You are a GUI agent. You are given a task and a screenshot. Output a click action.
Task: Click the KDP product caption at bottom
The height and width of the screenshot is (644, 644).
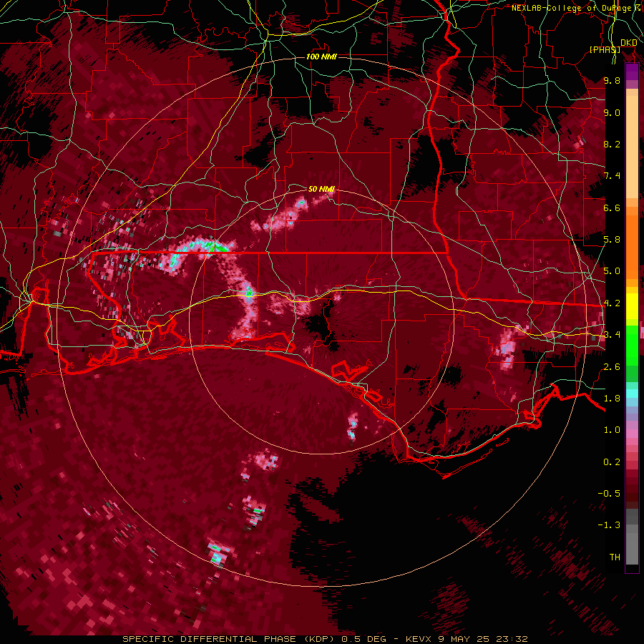325,639
